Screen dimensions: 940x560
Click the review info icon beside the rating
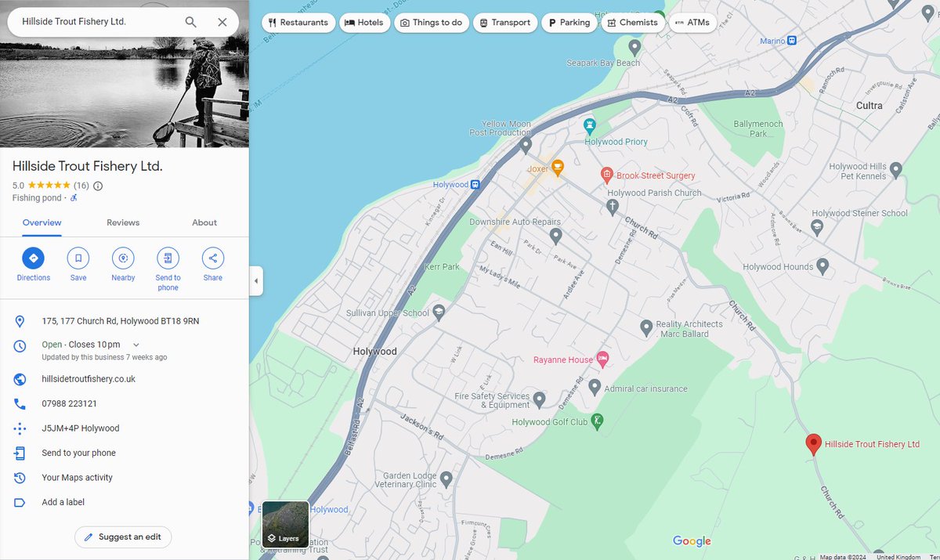98,186
